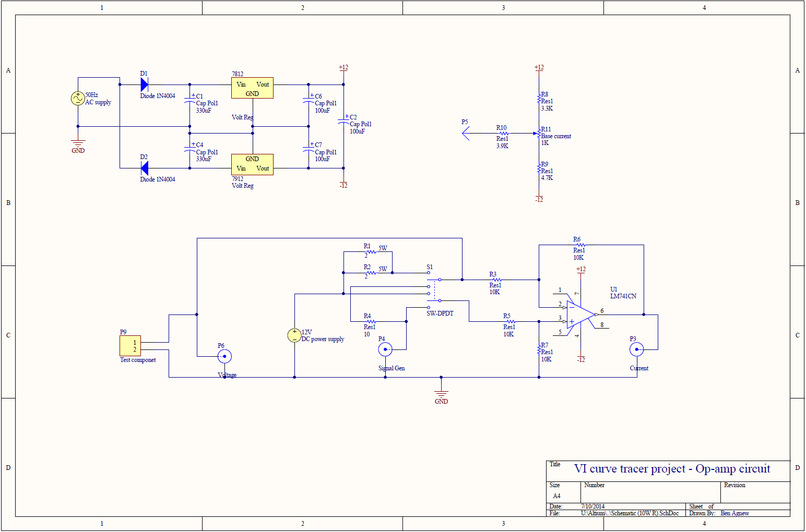The image size is (806, 532).
Task: Click the 'A4' size value
Action: 556,496
